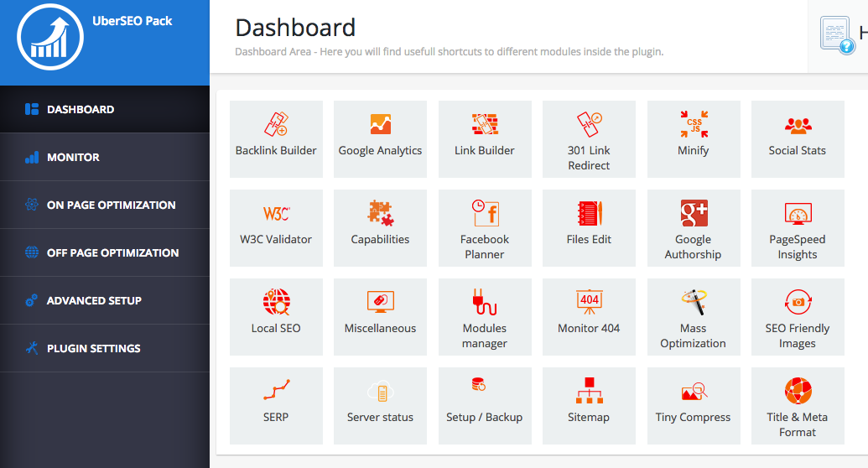
Task: Open the Social Stats people icon
Action: tap(798, 126)
